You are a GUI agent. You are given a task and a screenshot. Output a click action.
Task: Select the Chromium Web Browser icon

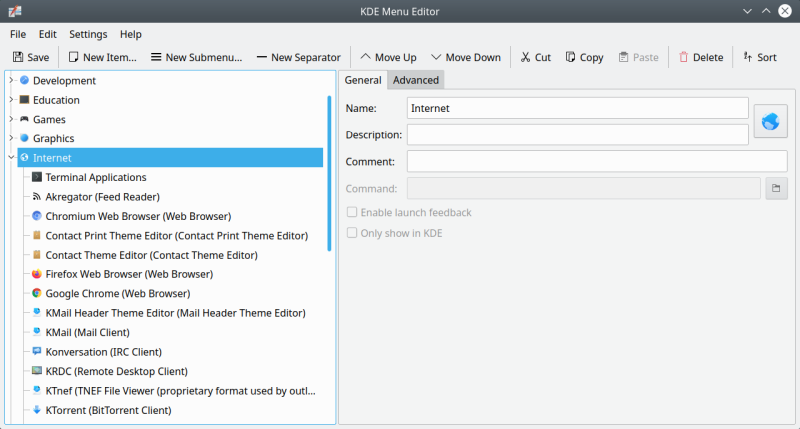pos(37,216)
